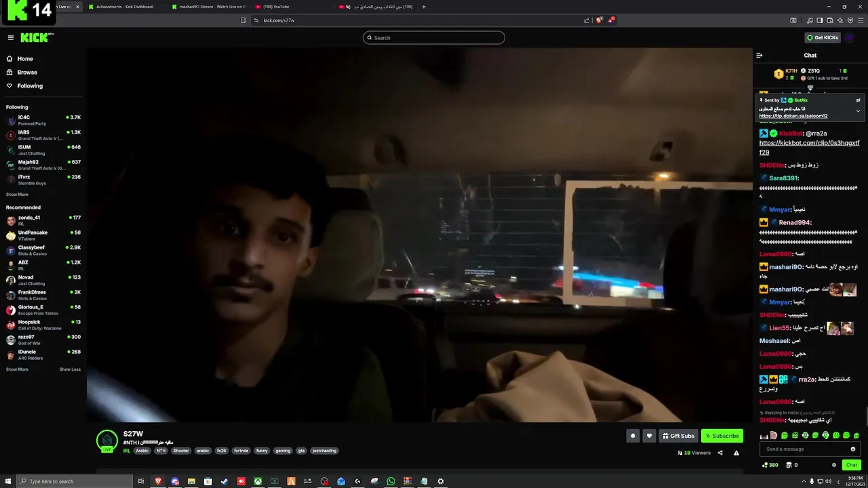The width and height of the screenshot is (868, 488).
Task: Select the justchatting tag
Action: [x=324, y=451]
